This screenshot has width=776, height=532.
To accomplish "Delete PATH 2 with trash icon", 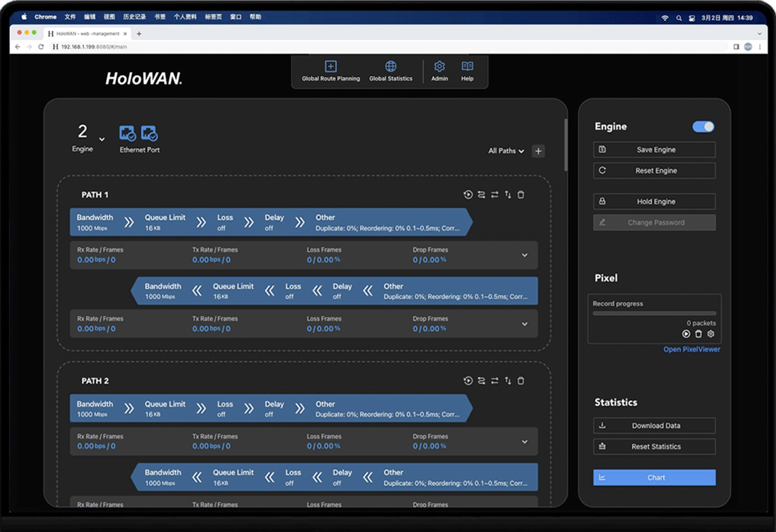I will [x=521, y=381].
